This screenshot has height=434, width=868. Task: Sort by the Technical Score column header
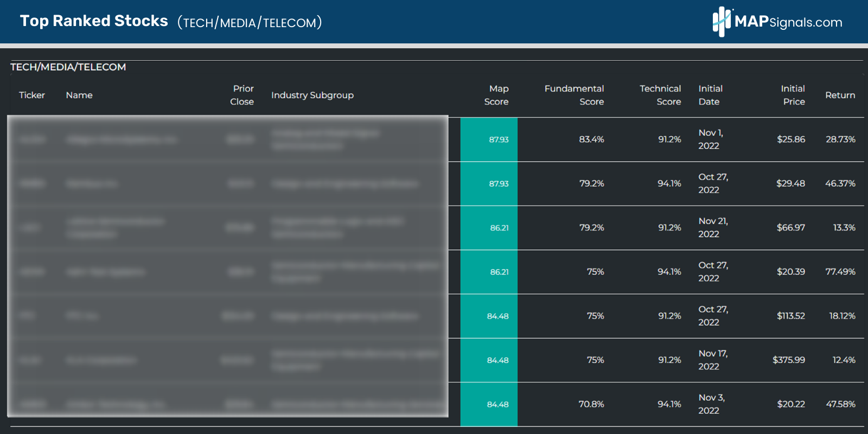[660, 95]
